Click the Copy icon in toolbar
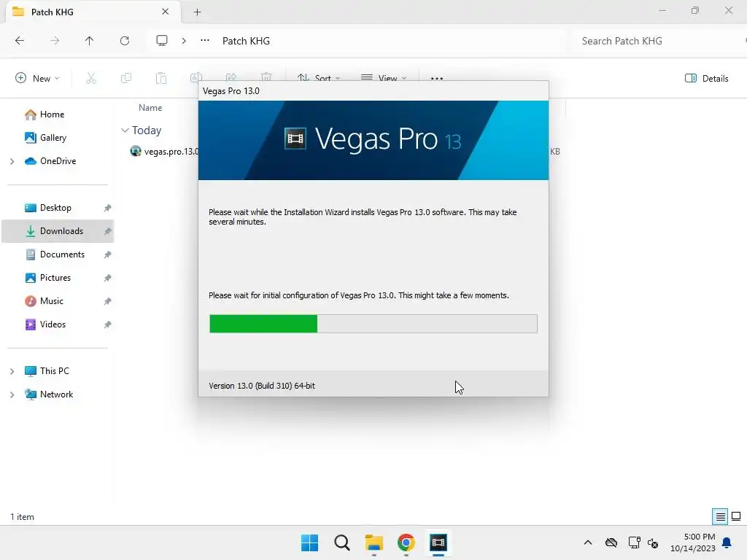 (x=126, y=78)
